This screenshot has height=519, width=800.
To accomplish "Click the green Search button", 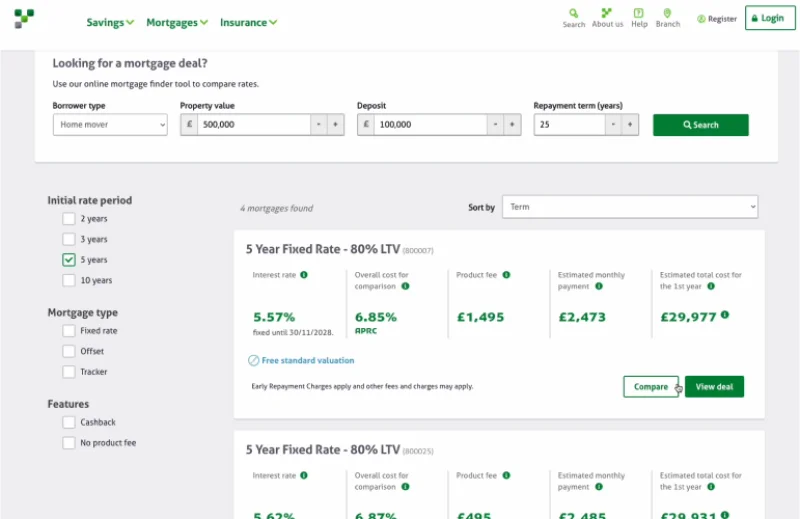I will (701, 125).
